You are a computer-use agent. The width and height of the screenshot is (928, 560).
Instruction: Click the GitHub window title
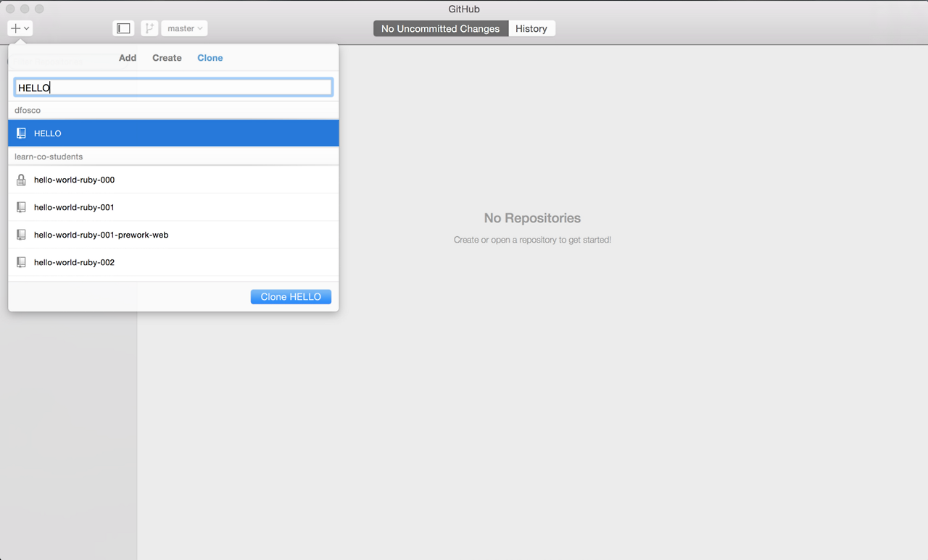click(x=464, y=9)
